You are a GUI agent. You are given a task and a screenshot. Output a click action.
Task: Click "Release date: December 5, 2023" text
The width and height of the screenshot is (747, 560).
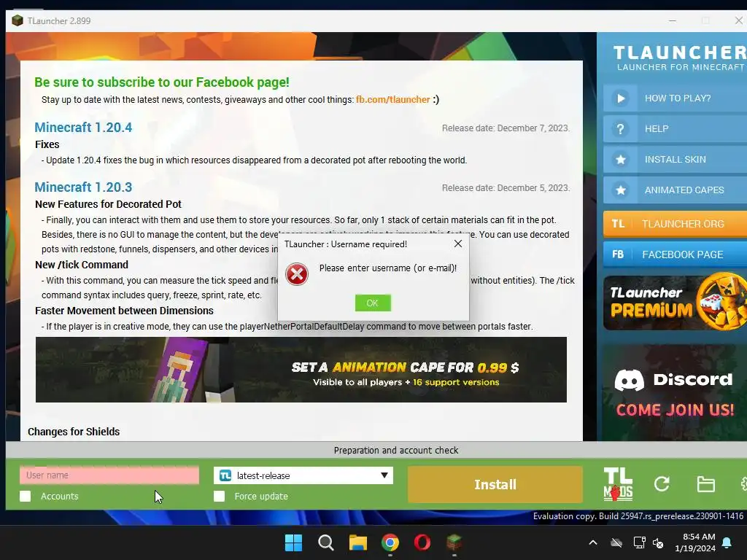tap(506, 187)
